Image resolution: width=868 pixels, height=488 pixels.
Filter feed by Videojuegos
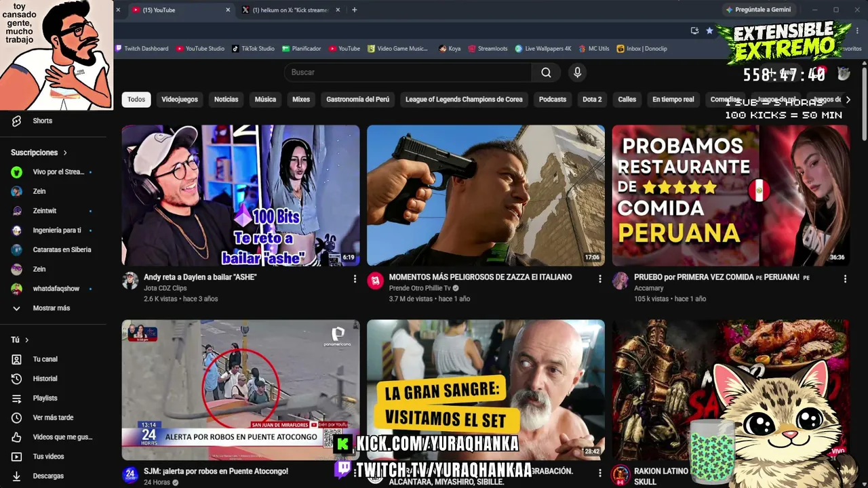coord(180,100)
